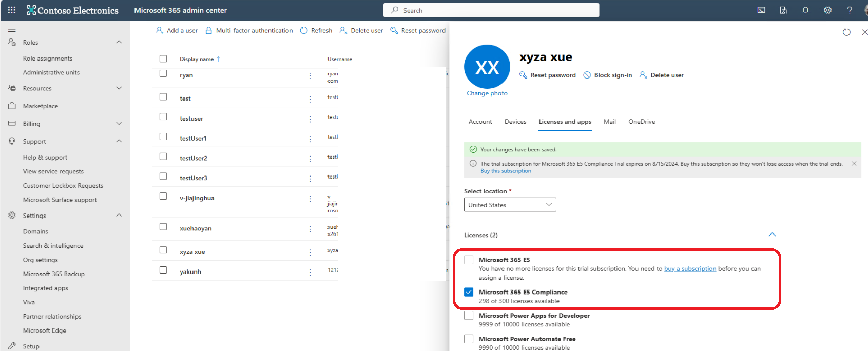
Task: Click Buy this subscription link
Action: (506, 171)
